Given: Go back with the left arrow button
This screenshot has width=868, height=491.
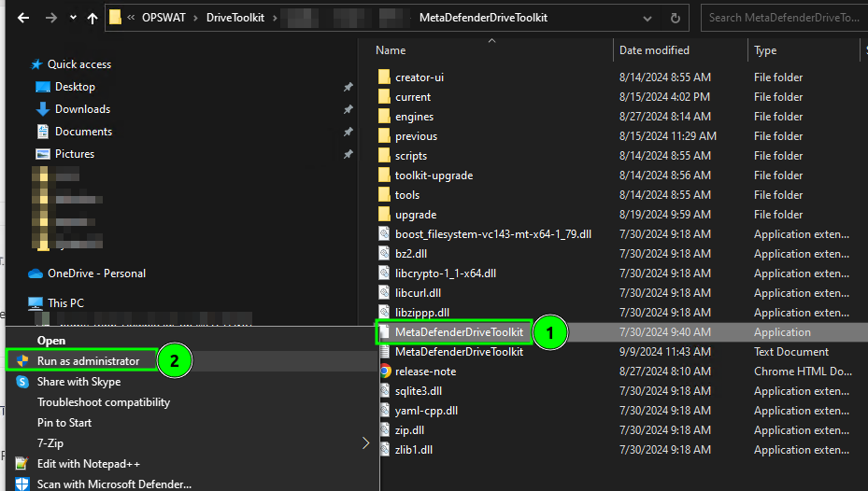Looking at the screenshot, I should (x=23, y=18).
